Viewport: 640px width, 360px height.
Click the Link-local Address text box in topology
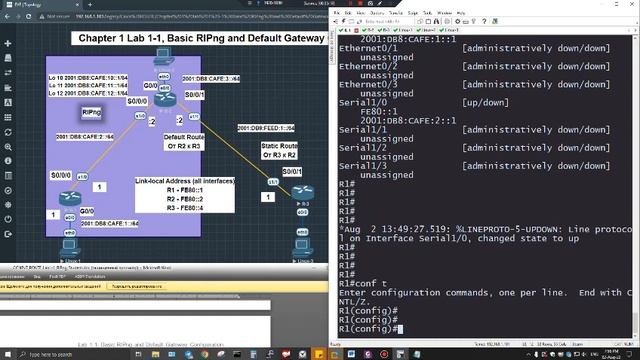point(184,195)
